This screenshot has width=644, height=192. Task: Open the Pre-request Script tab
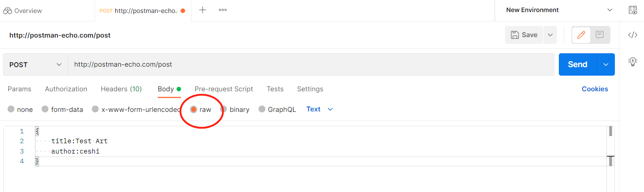point(224,89)
